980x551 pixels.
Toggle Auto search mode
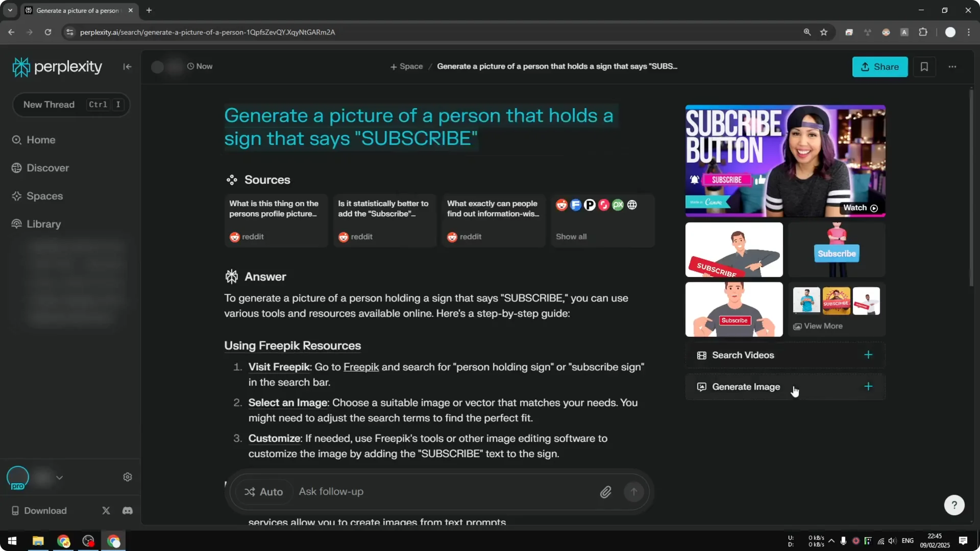(x=263, y=491)
